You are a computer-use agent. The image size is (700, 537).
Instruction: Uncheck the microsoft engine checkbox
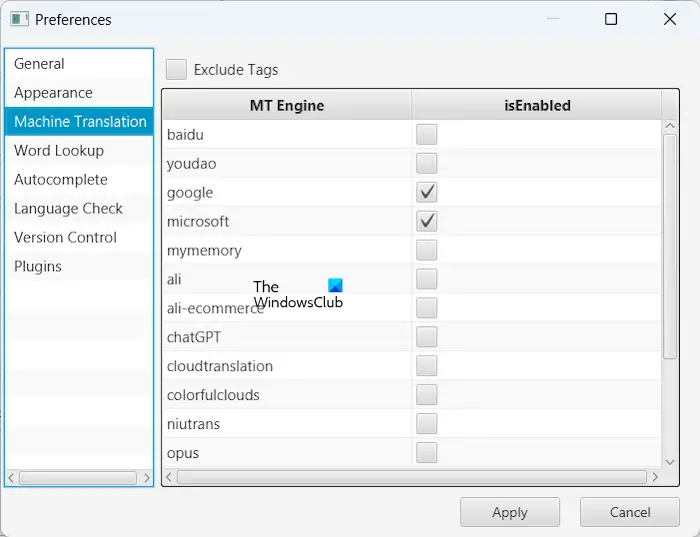pyautogui.click(x=426, y=221)
